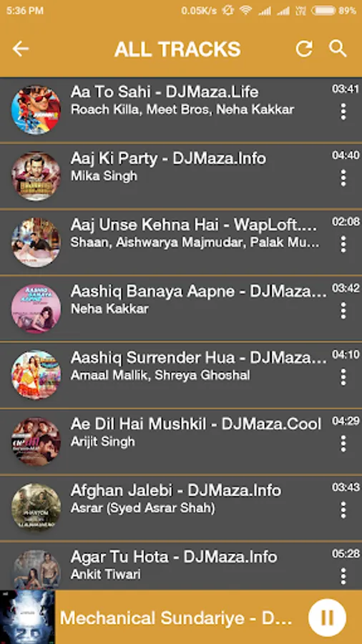Select Ae Dil Hai Mushkil song title
The image size is (362, 644).
coord(196,424)
